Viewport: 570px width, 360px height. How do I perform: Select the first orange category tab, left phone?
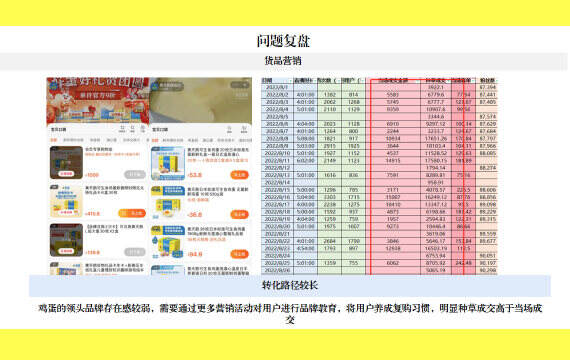[53, 140]
